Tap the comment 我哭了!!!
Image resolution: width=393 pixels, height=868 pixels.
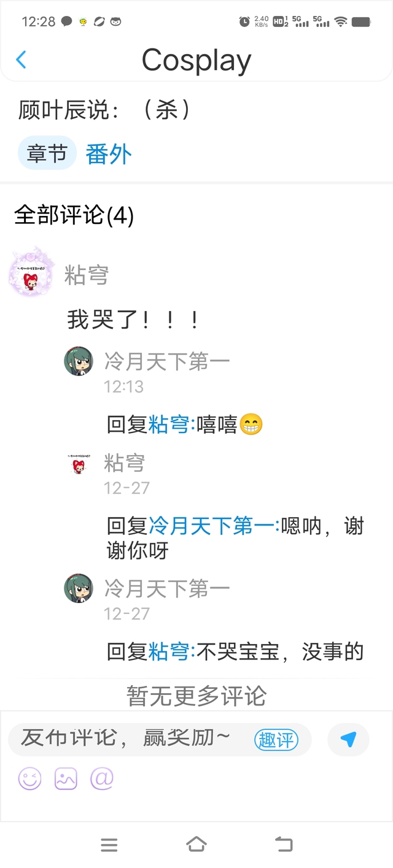point(133,320)
